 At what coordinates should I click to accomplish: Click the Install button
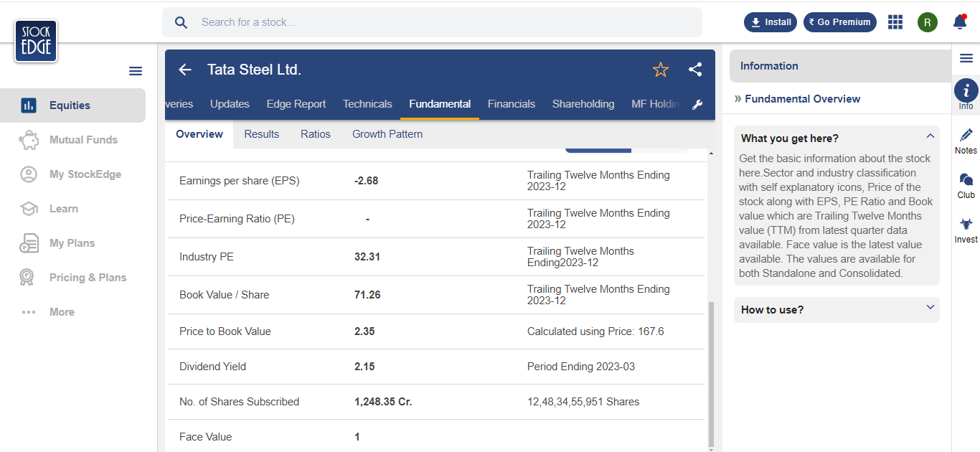pos(771,22)
